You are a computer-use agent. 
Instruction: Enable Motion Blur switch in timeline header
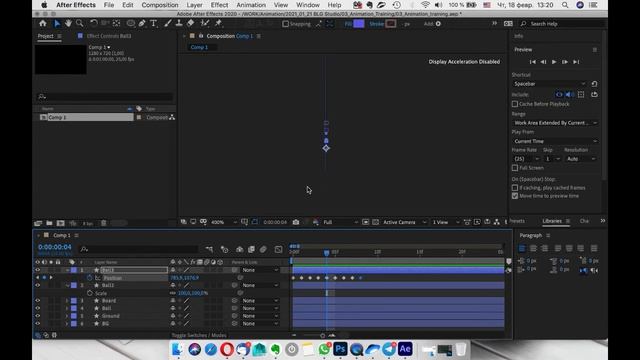263,249
